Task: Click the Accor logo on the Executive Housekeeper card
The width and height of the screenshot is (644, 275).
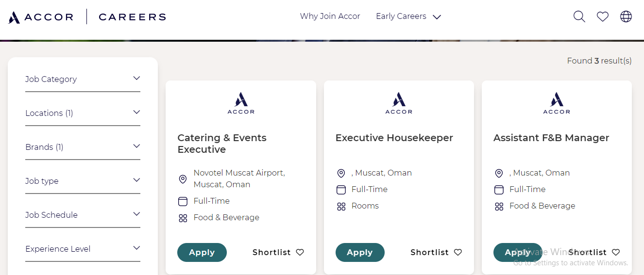Action: [399, 103]
